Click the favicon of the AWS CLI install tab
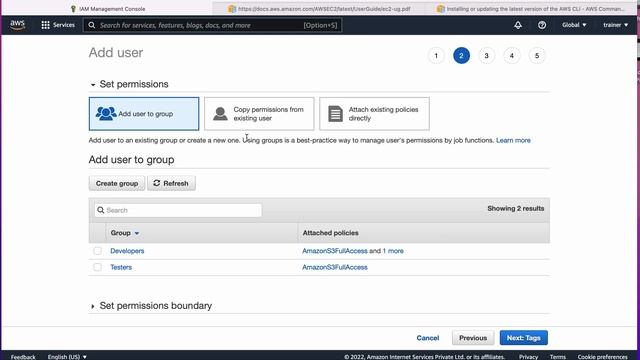Viewport: 640px width, 360px height. pos(440,9)
